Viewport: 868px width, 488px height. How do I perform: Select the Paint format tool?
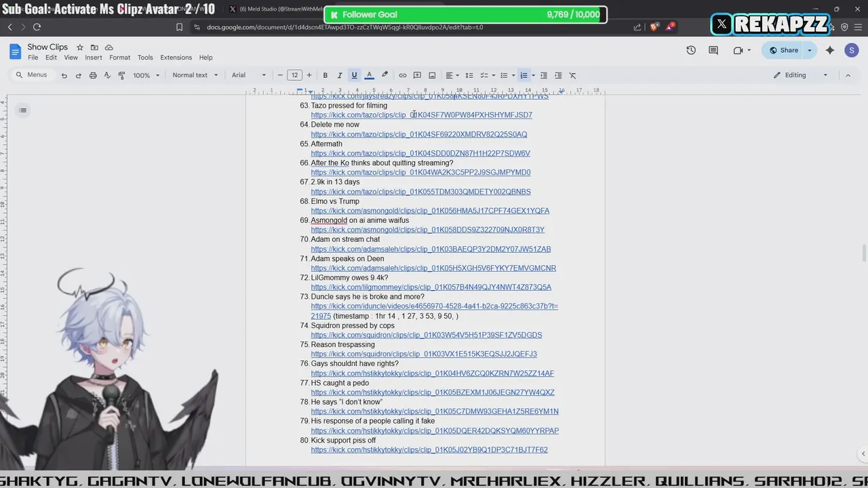point(121,75)
